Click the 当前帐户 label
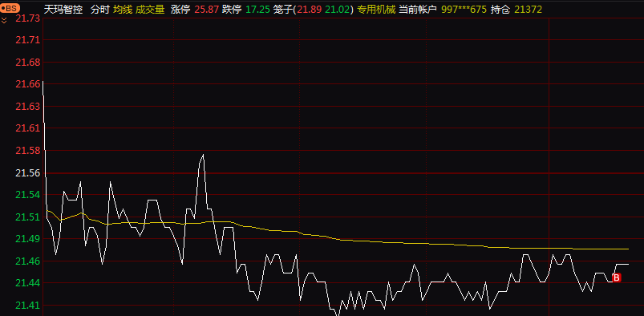Screen dimensions: 644x316 click(x=418, y=10)
